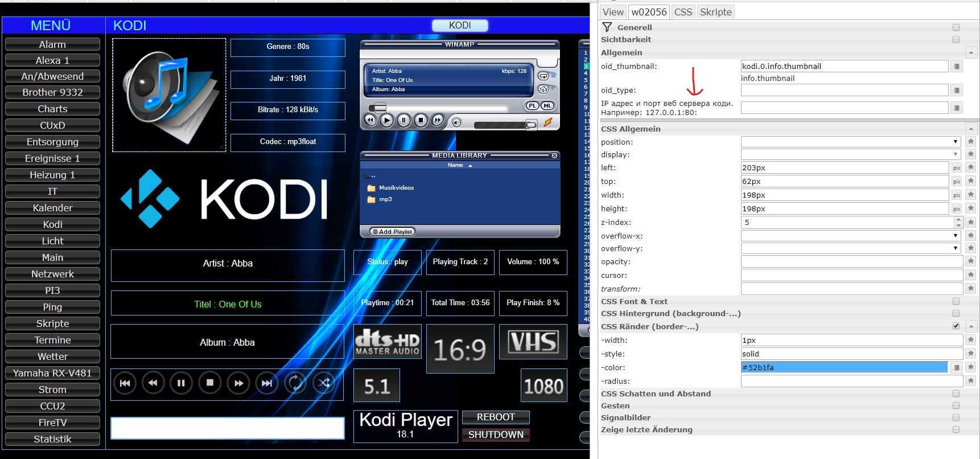
Task: Open object picker for oid_type
Action: (957, 90)
